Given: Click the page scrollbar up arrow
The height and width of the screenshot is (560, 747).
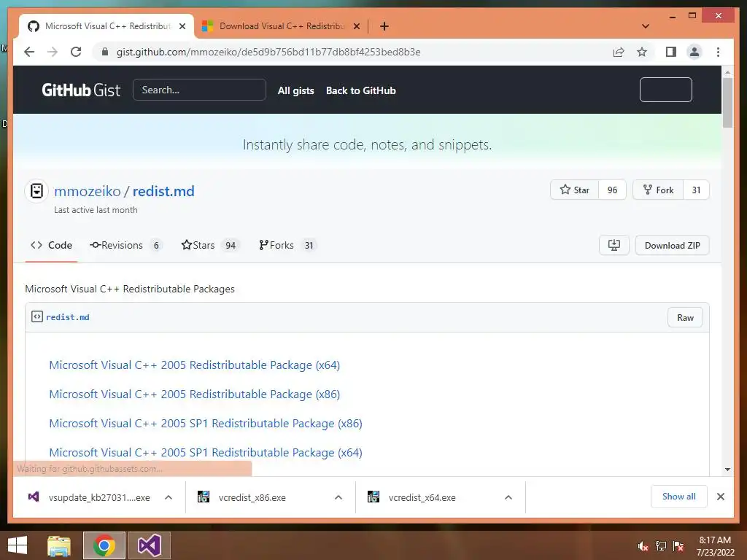Looking at the screenshot, I should [727, 72].
